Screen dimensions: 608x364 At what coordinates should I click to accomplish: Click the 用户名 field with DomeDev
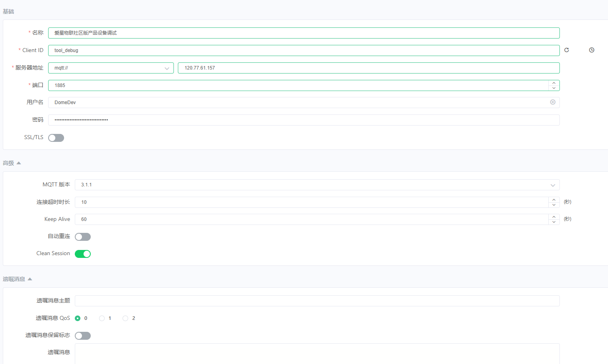[304, 103]
